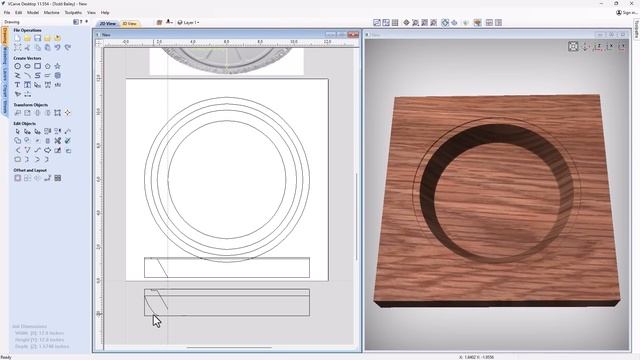Open the Align Selected Objects tool
This screenshot has height=360, width=640.
coord(68,113)
